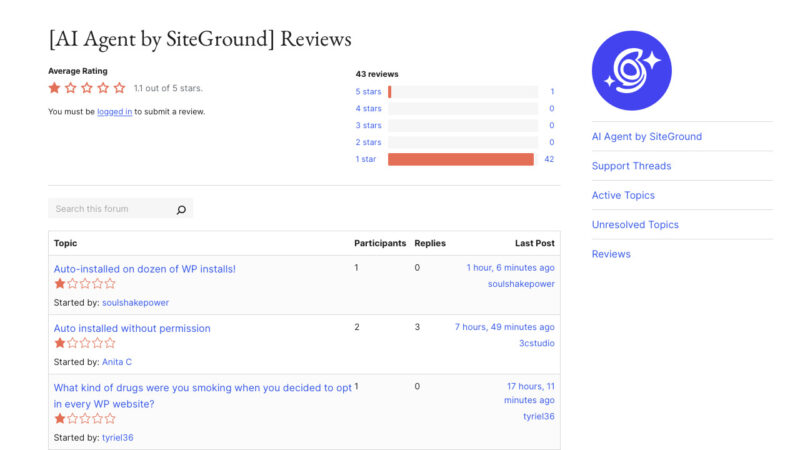Go to Unresolved Topics

coord(635,225)
